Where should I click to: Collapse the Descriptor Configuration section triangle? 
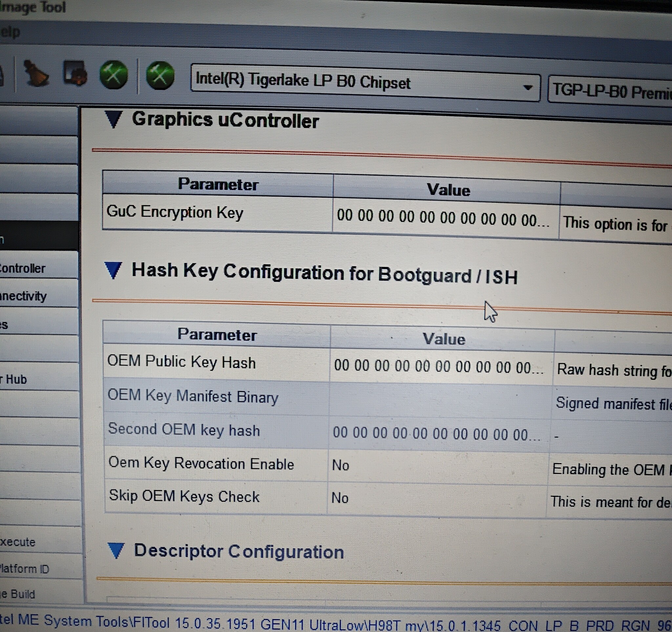pyautogui.click(x=116, y=551)
